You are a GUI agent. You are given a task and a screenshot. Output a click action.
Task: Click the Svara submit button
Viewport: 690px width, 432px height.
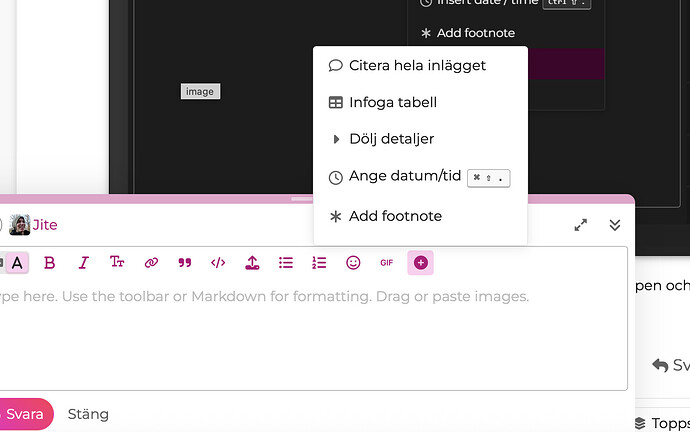pos(26,414)
